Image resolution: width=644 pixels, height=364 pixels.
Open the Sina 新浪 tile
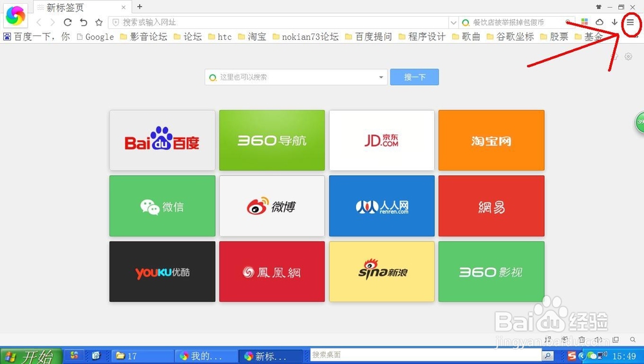[x=381, y=272]
